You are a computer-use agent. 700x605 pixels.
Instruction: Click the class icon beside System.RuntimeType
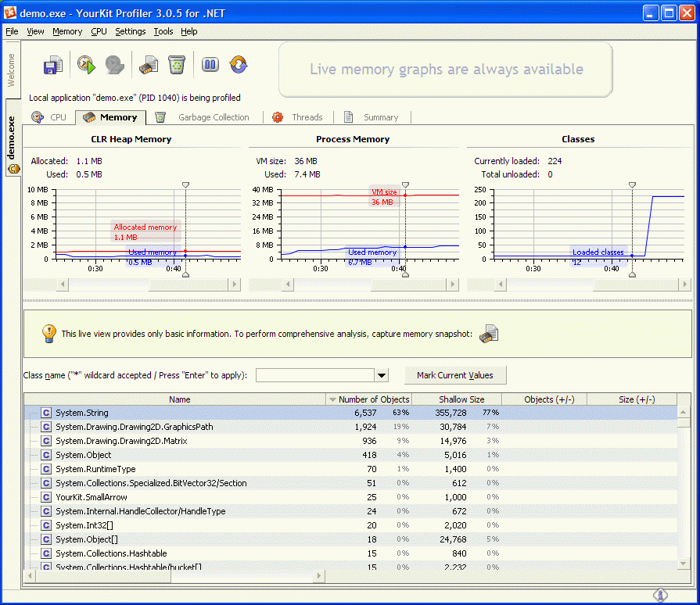pos(46,469)
